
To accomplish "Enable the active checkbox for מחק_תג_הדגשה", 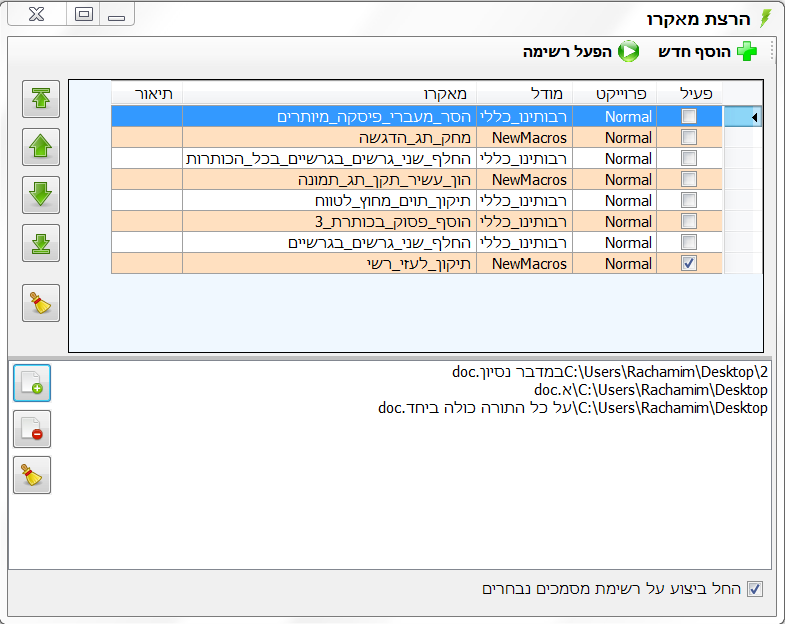I will 689,138.
